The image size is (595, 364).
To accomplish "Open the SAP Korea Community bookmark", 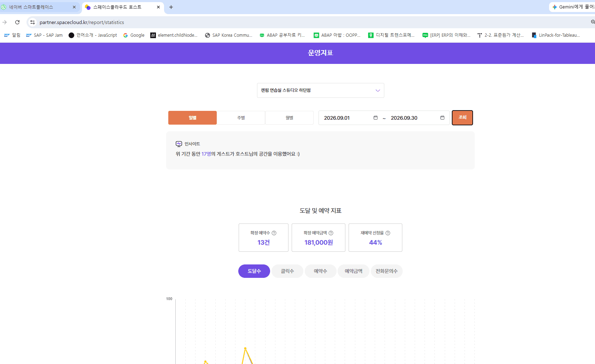I will (229, 35).
